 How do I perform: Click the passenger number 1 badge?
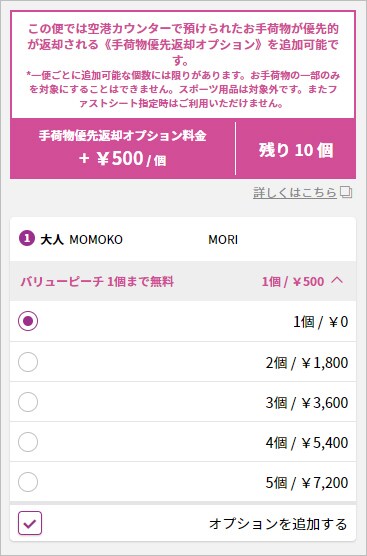pyautogui.click(x=27, y=239)
